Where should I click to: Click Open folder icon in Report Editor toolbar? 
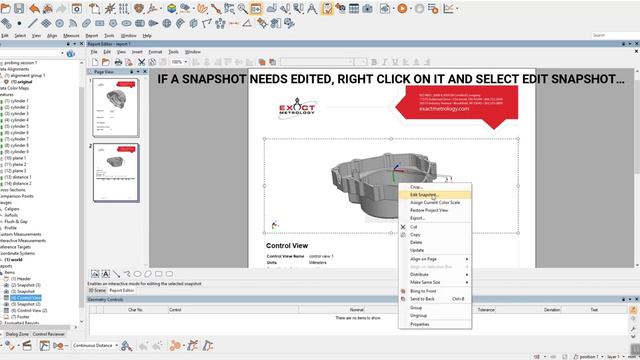(106, 62)
